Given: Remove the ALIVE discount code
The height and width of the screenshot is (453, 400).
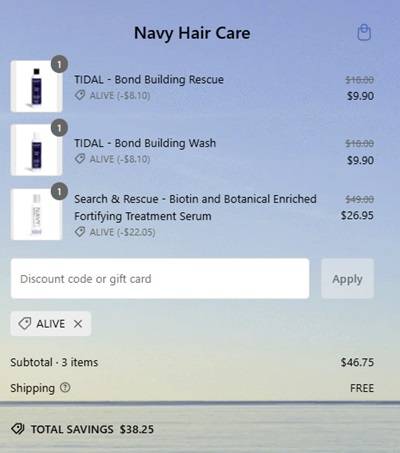Looking at the screenshot, I should pyautogui.click(x=78, y=324).
